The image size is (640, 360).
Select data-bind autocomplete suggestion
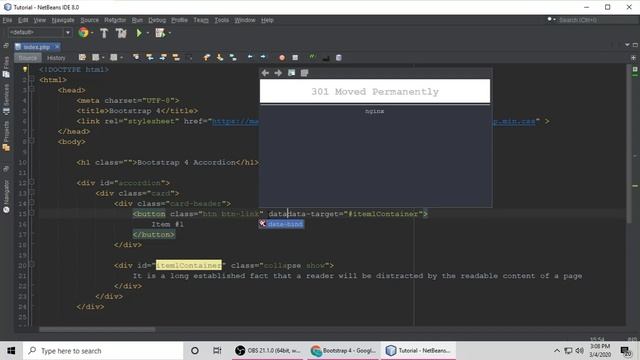pos(281,224)
